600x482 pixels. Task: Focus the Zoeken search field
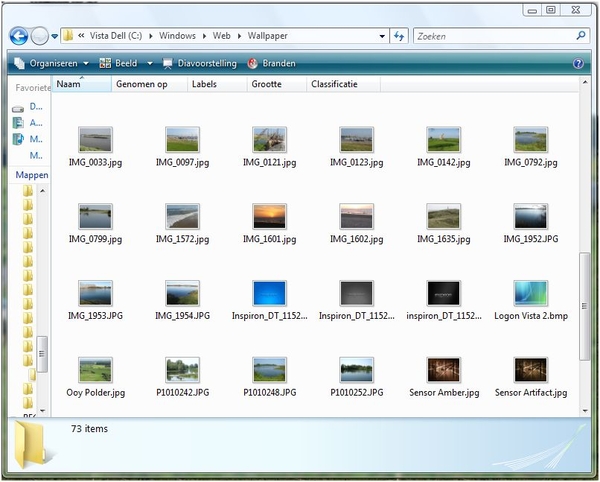click(x=494, y=36)
